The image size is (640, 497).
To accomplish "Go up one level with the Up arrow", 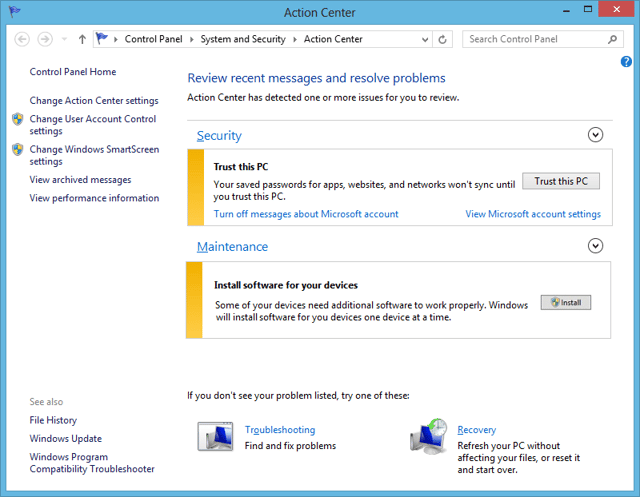I will pyautogui.click(x=82, y=39).
